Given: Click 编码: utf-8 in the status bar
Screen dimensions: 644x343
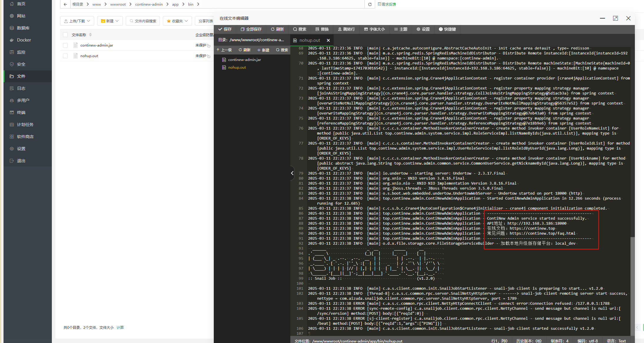Looking at the screenshot, I should 587,341.
